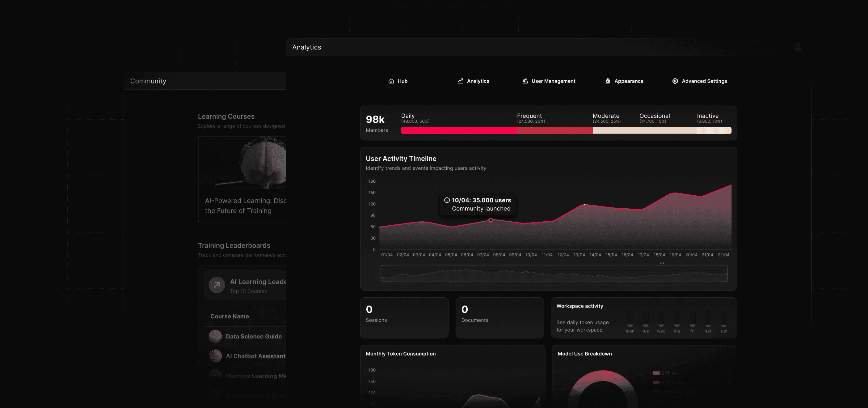Select the wed bar in Workspace activity
This screenshot has width=868, height=408.
pyautogui.click(x=661, y=319)
